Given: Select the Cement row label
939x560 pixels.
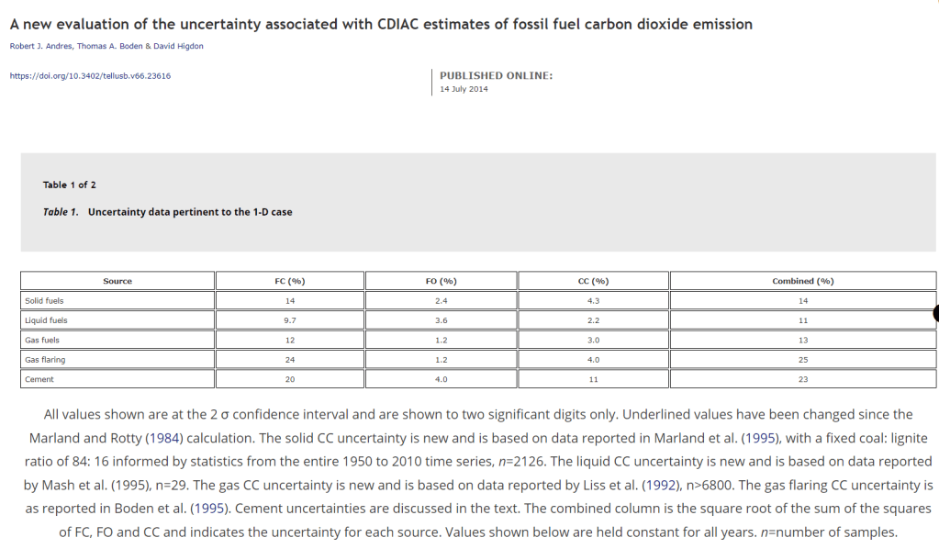Looking at the screenshot, I should (39, 379).
